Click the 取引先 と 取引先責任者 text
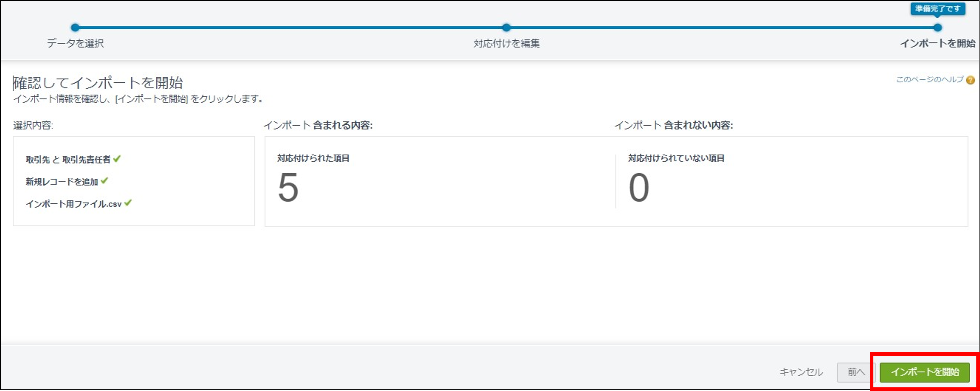This screenshot has height=391, width=980. coord(68,159)
